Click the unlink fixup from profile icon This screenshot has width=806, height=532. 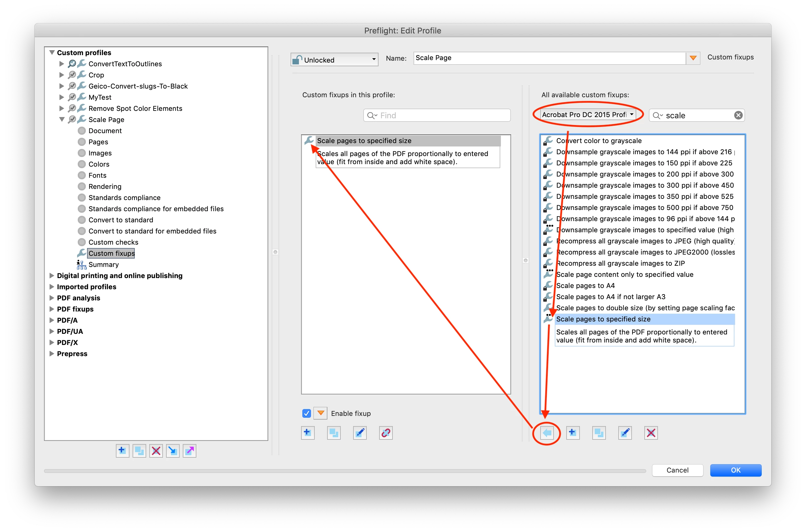pos(386,433)
